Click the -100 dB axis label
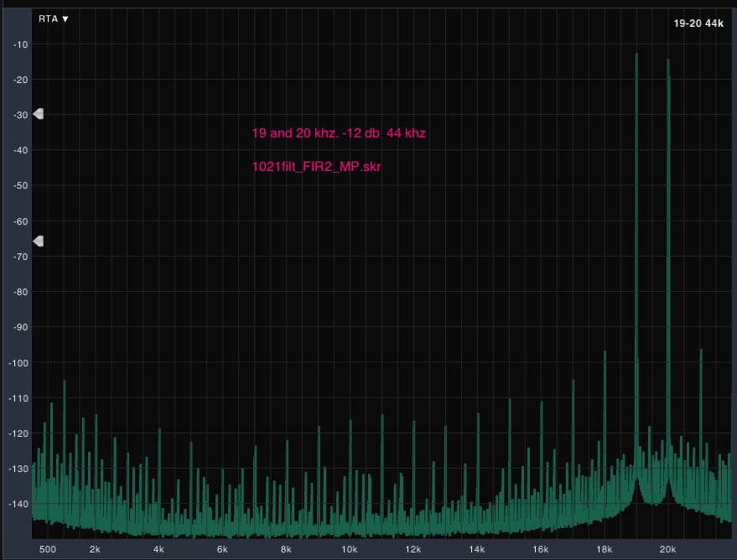Viewport: 737px width, 560px height. pyautogui.click(x=18, y=363)
